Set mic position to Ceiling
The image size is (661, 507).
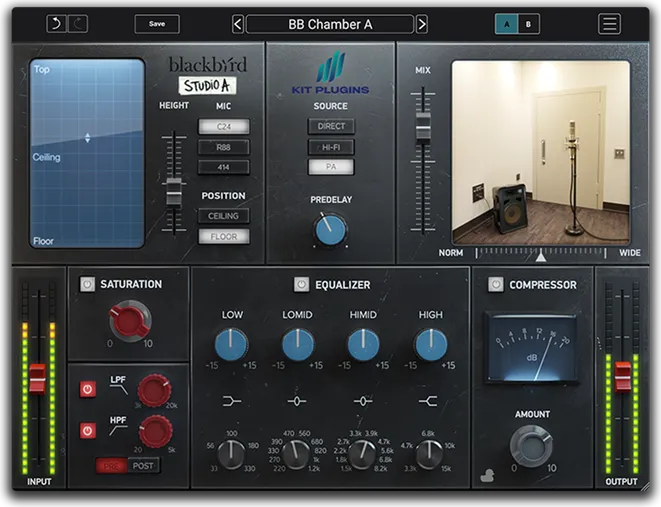tap(223, 216)
